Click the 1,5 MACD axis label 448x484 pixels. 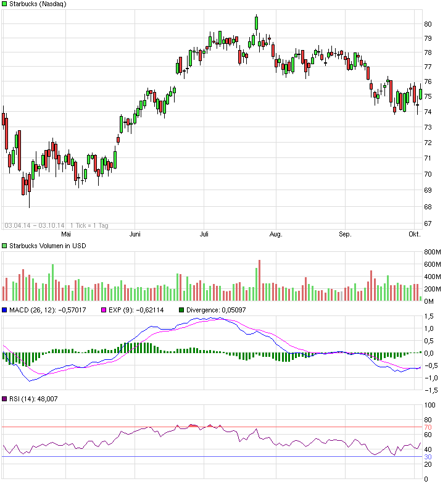coord(429,316)
